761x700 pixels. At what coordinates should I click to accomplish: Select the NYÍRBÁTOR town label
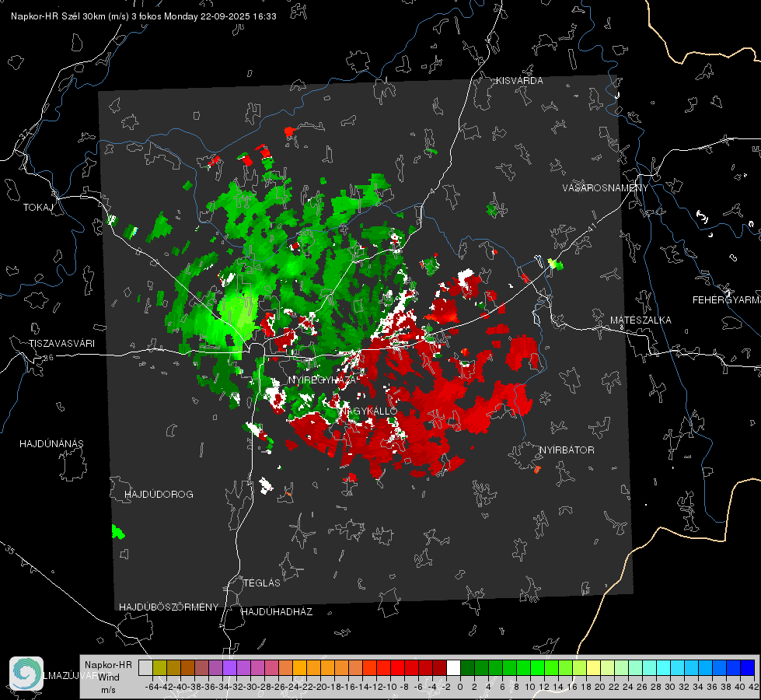[x=567, y=450]
